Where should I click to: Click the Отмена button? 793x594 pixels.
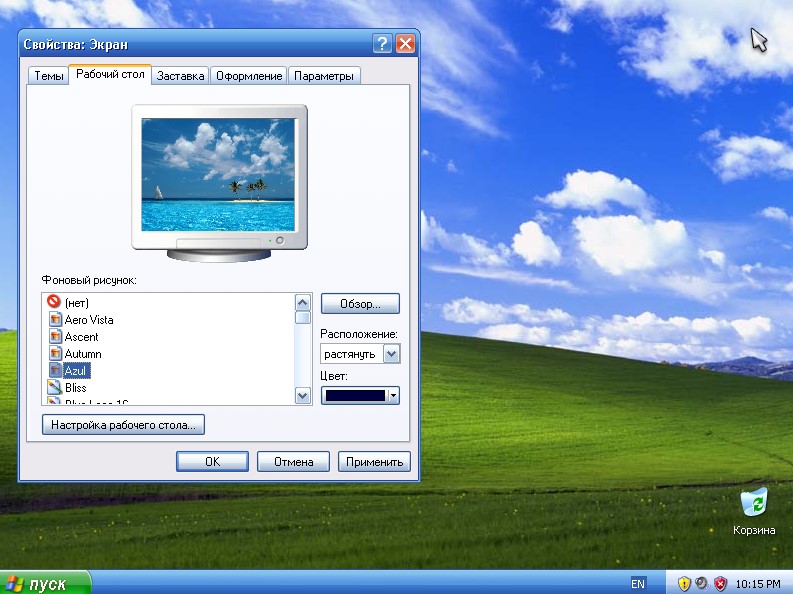point(293,462)
